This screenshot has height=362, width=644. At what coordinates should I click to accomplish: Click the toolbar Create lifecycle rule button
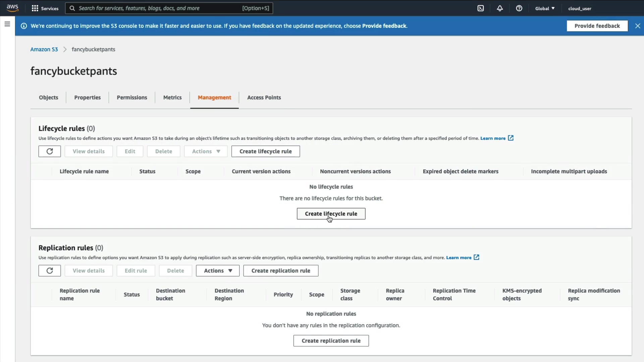pyautogui.click(x=265, y=152)
